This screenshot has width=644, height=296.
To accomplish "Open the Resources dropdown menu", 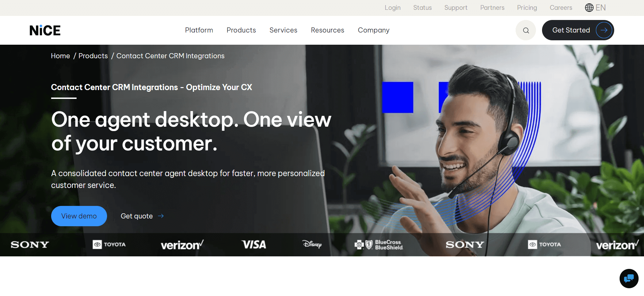I will click(327, 30).
